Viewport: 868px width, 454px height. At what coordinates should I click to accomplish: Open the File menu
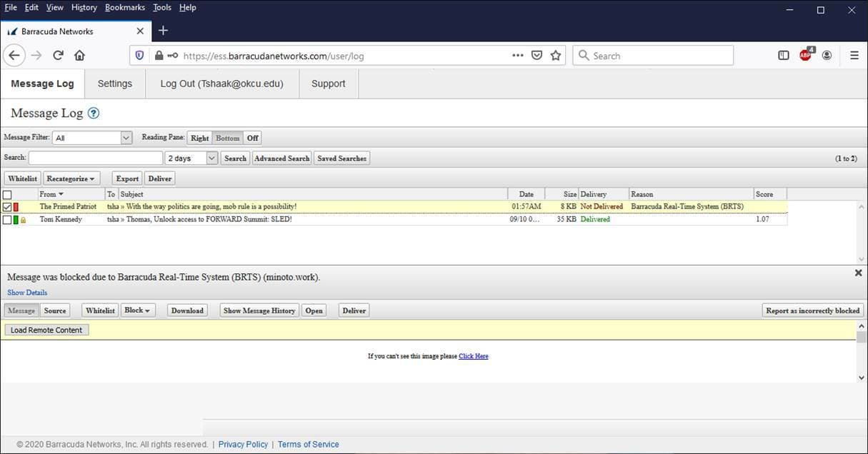(x=11, y=7)
